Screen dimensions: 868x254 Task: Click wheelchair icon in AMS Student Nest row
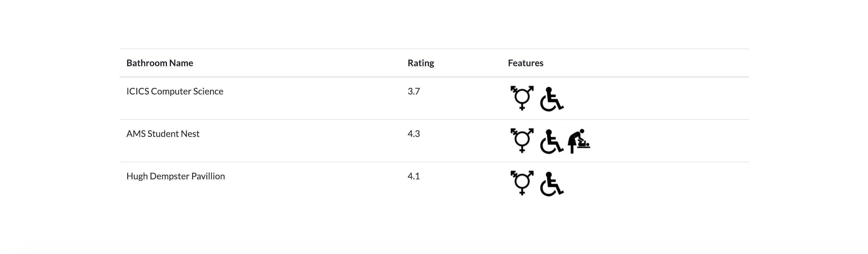click(552, 141)
